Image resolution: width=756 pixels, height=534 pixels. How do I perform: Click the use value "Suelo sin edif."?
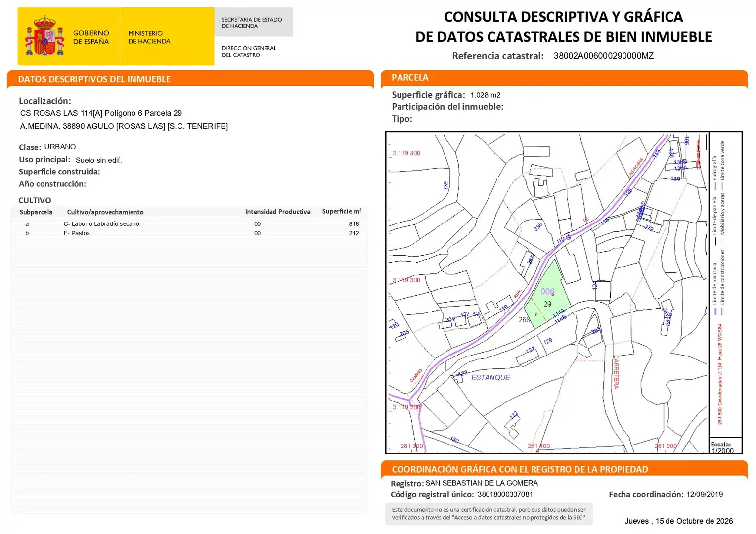pos(99,160)
